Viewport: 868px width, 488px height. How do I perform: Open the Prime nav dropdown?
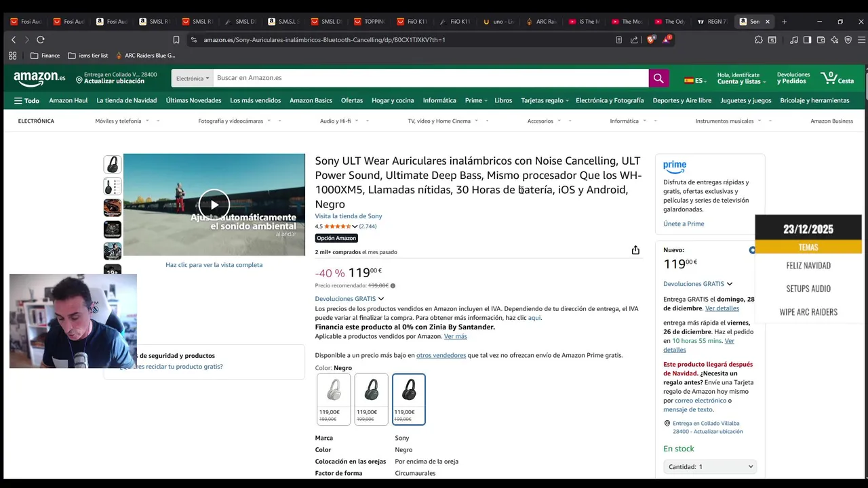pos(476,100)
